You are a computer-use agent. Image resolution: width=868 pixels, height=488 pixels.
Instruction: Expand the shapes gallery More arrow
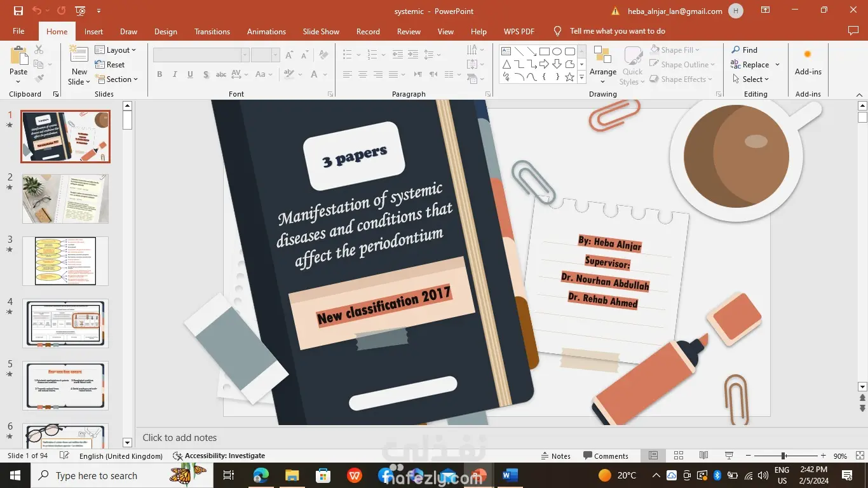coord(581,78)
